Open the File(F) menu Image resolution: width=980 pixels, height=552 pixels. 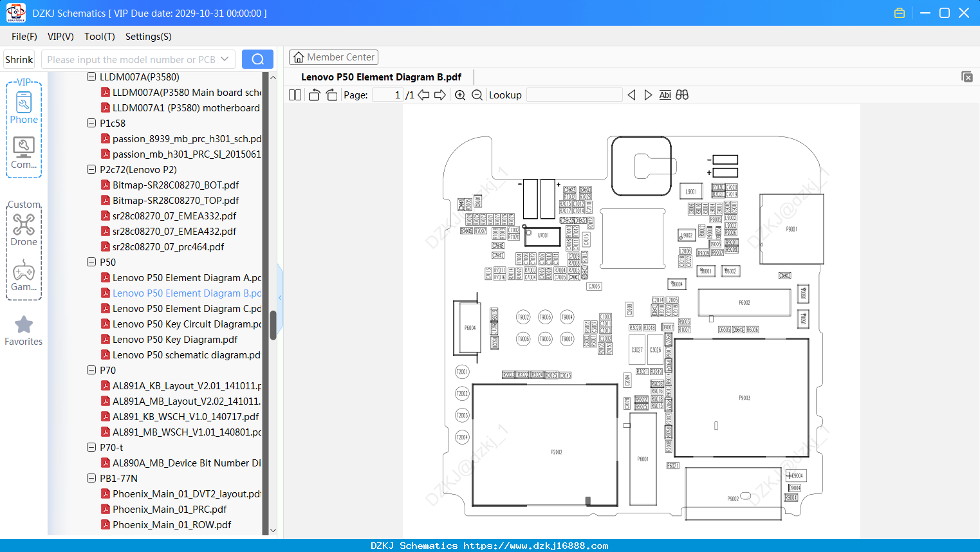tap(24, 37)
